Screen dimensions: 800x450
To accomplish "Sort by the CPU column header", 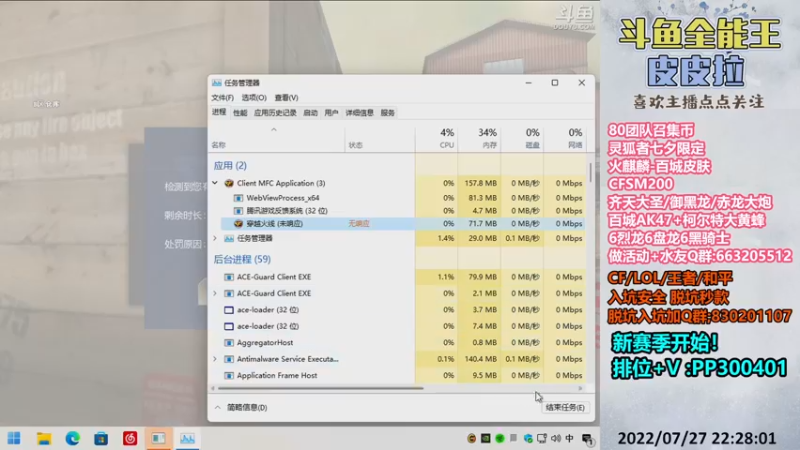I will (x=437, y=138).
